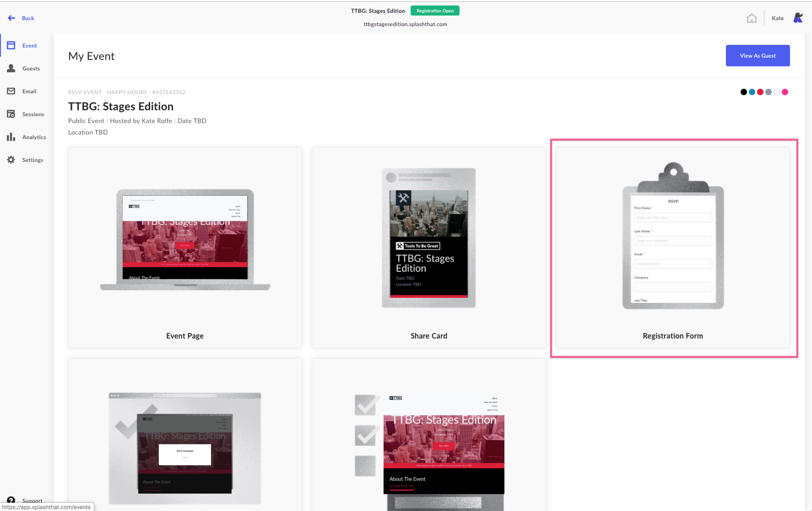Click the Kate user name
Viewport: 812px width, 511px height.
coord(778,18)
